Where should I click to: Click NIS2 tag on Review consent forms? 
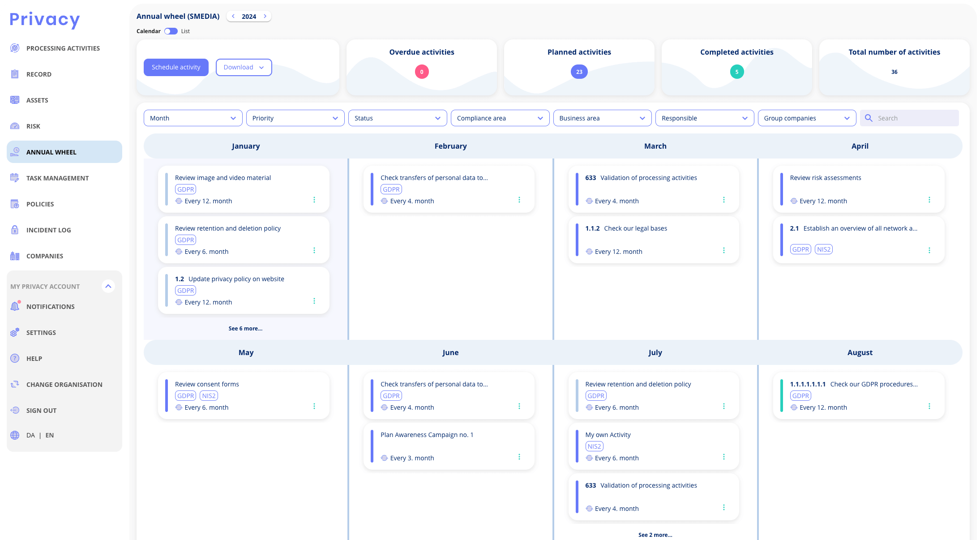209,395
